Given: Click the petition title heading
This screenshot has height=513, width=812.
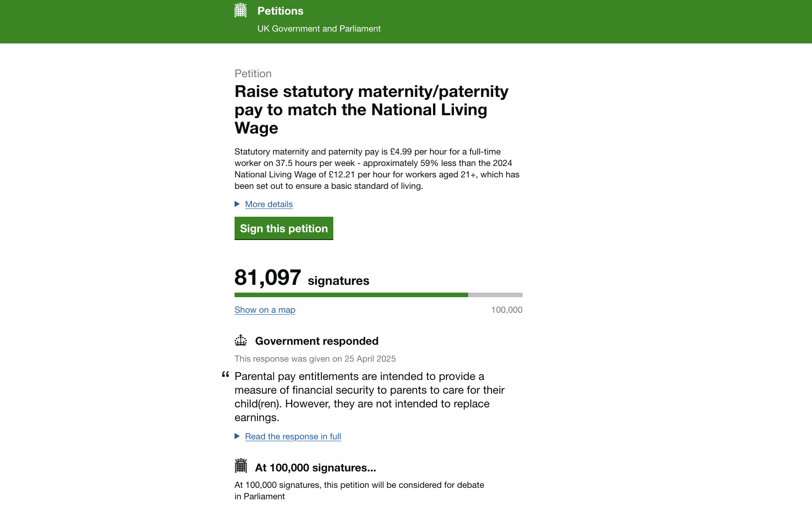Looking at the screenshot, I should [371, 110].
